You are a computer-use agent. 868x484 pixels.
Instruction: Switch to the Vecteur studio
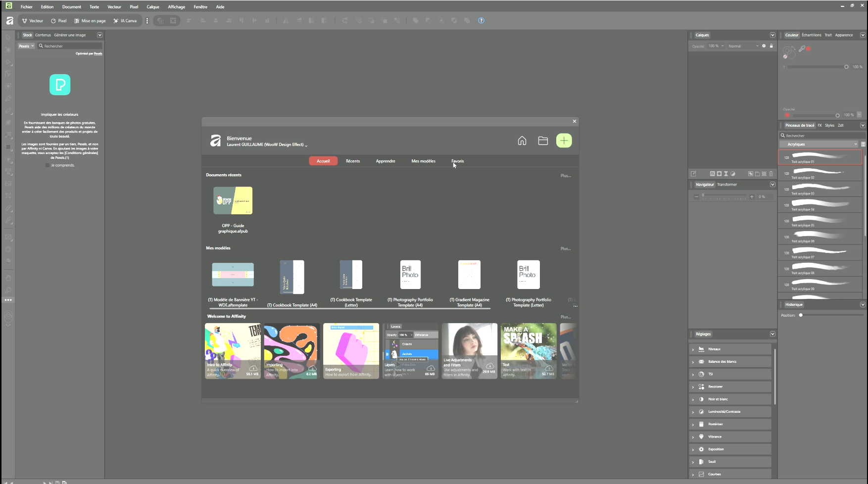pyautogui.click(x=33, y=21)
